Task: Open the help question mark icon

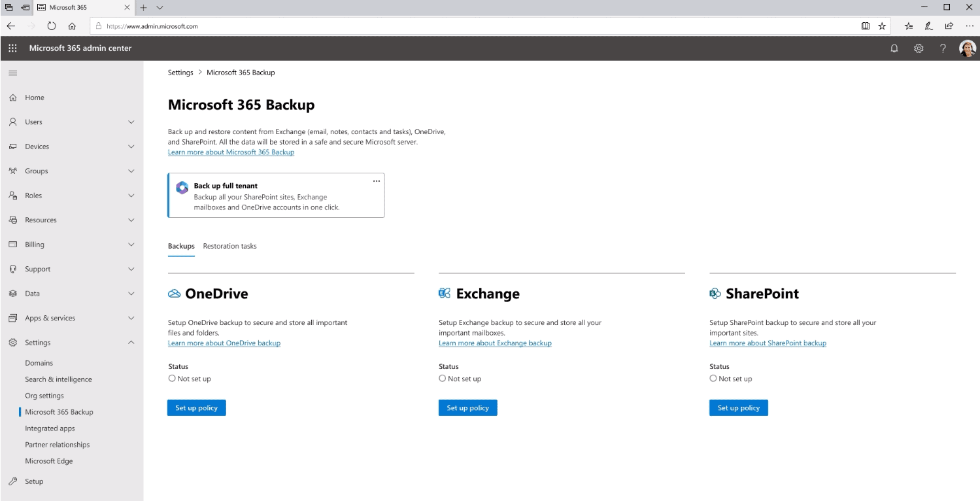Action: click(943, 48)
